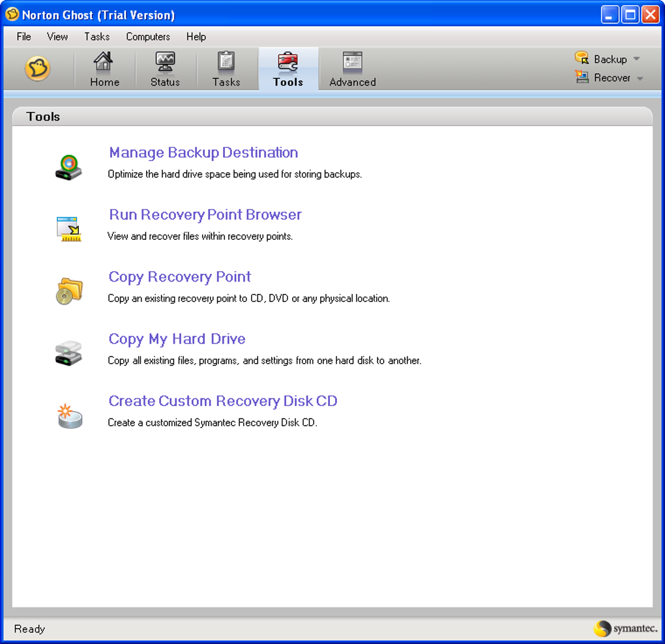Image resolution: width=665 pixels, height=644 pixels.
Task: Click the Backup icon at top right
Action: (x=582, y=57)
